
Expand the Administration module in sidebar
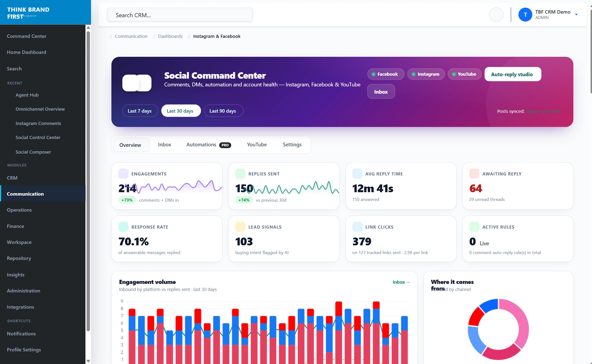click(43, 290)
